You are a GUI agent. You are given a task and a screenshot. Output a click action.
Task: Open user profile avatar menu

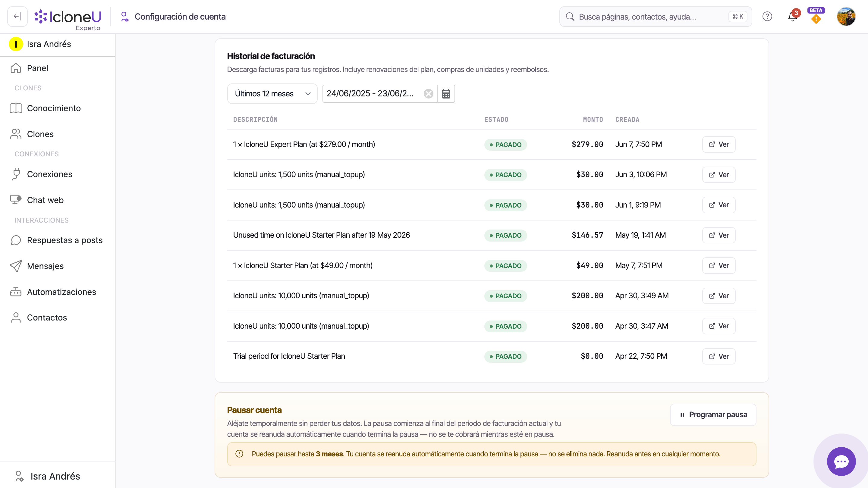pyautogui.click(x=846, y=17)
